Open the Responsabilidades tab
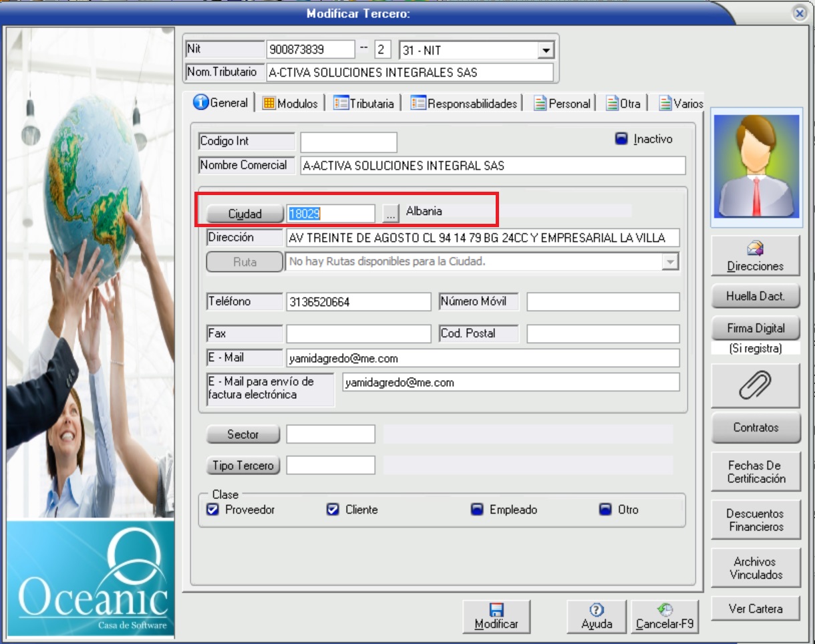The height and width of the screenshot is (644, 815). tap(464, 104)
